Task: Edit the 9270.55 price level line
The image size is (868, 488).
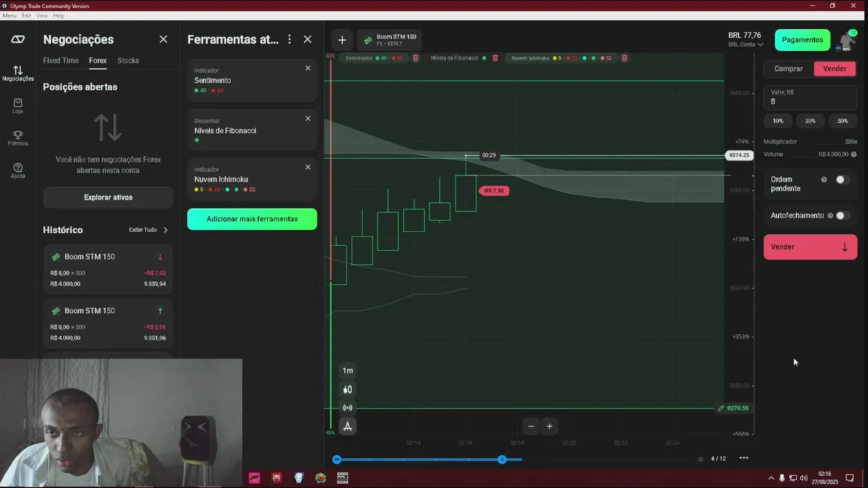Action: [721, 408]
